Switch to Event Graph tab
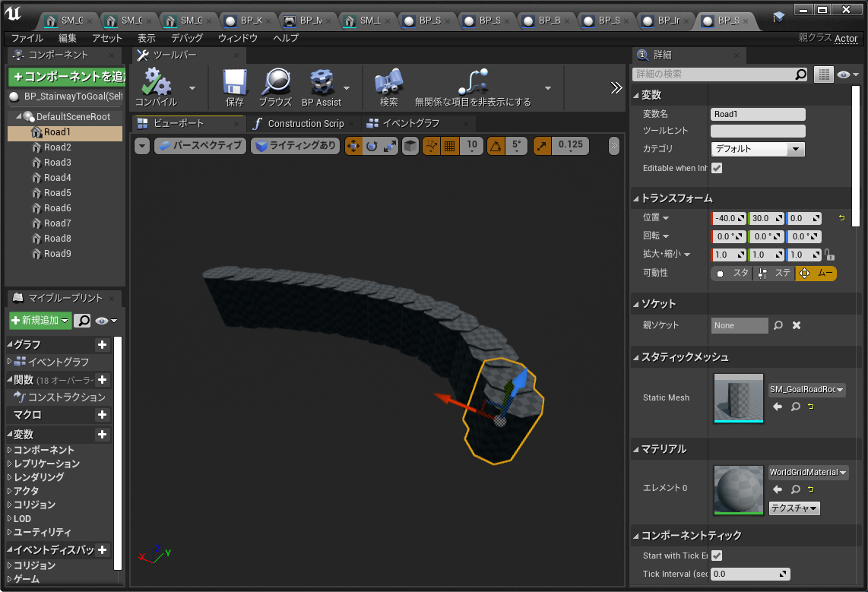Viewport: 868px width, 592px height. (x=410, y=123)
